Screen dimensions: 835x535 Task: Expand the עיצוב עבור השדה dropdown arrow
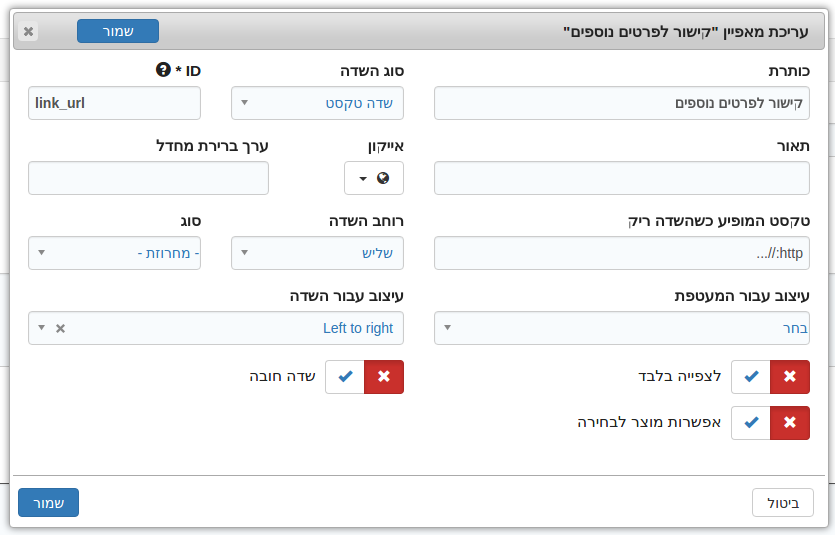coord(42,328)
